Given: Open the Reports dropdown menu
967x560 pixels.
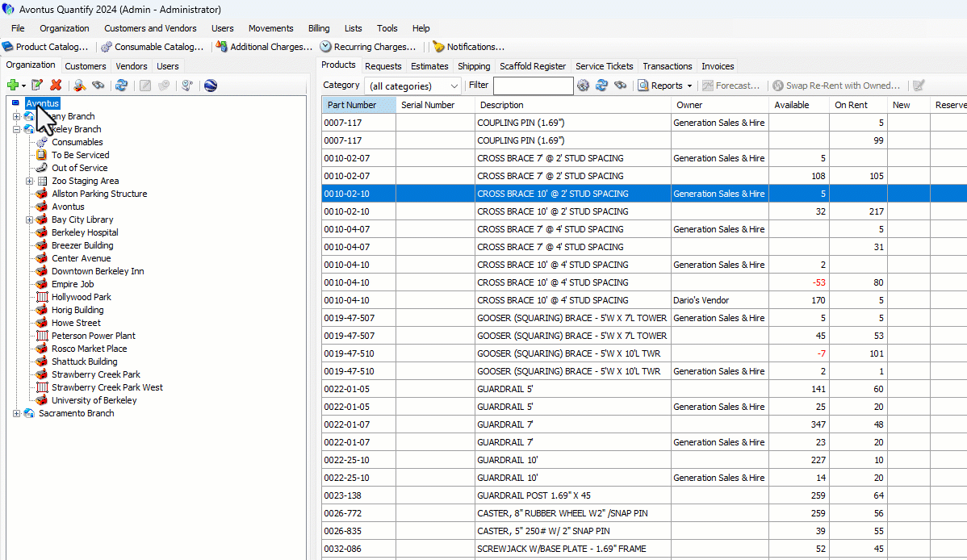Looking at the screenshot, I should (x=666, y=86).
